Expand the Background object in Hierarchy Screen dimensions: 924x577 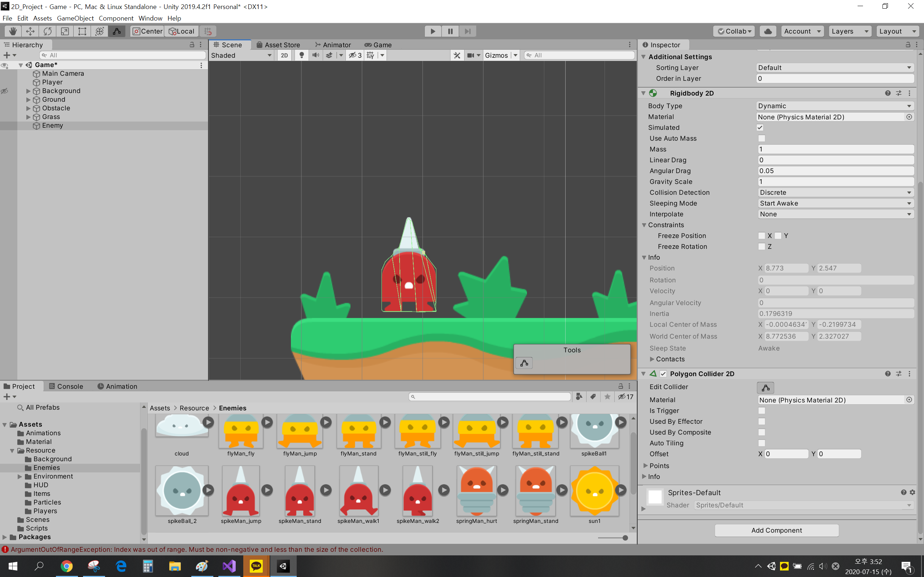tap(28, 91)
